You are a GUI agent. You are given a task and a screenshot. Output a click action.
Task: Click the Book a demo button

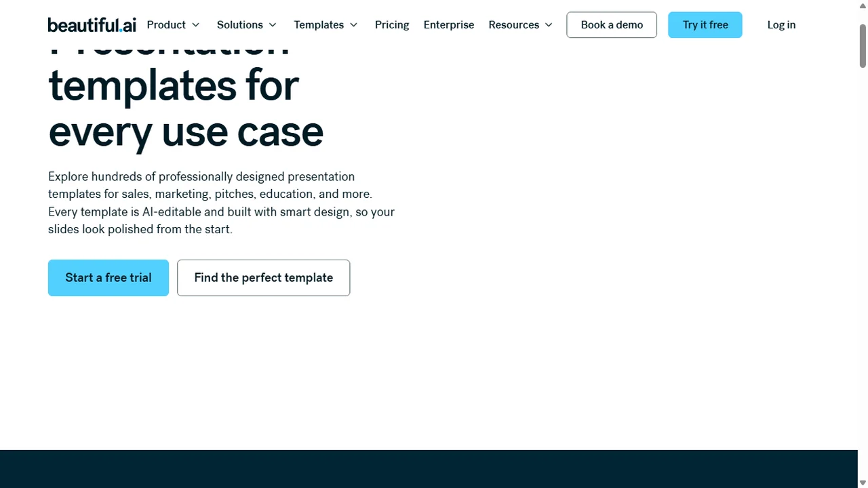pos(612,25)
